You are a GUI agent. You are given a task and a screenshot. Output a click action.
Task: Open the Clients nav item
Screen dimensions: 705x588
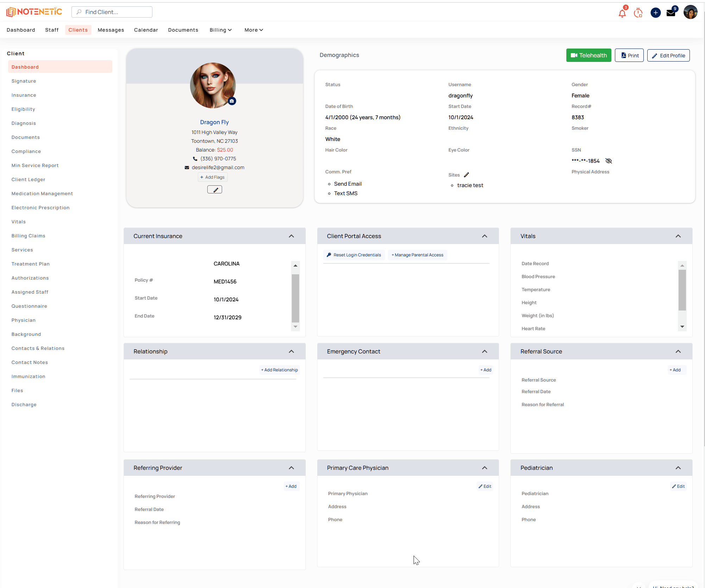78,30
